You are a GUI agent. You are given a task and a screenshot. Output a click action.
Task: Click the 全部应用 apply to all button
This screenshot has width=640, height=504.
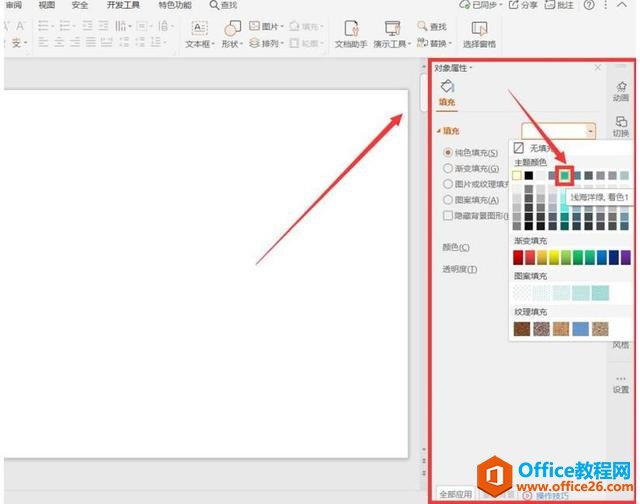(456, 494)
